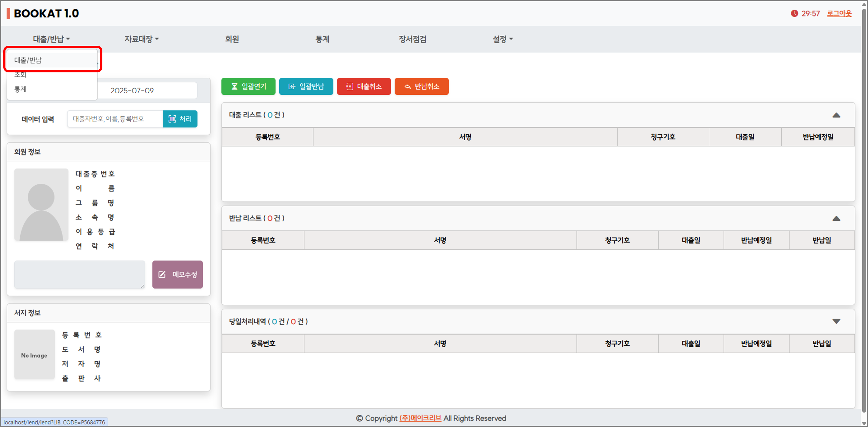This screenshot has width=868, height=427.
Task: Click the hourglass icon on 일괄연기
Action: click(234, 87)
